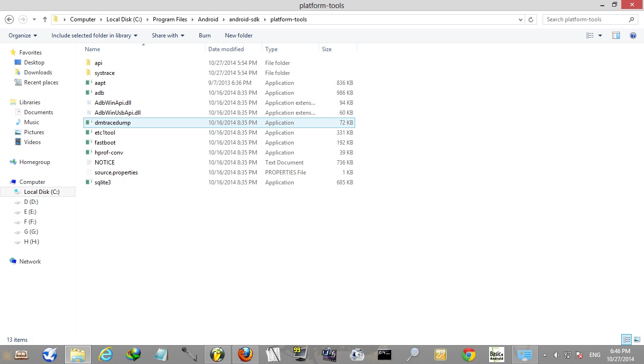Viewport: 644px width, 364px height.
Task: Select the adb application file
Action: [99, 93]
